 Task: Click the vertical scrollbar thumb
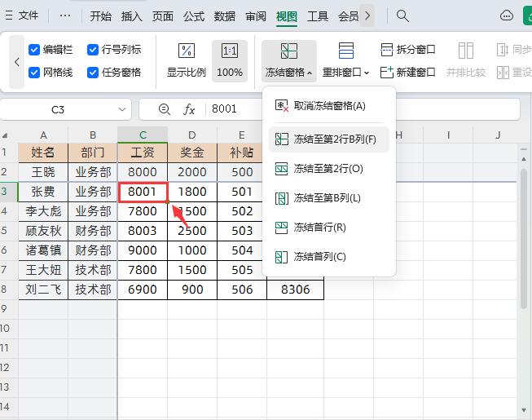tap(524, 237)
